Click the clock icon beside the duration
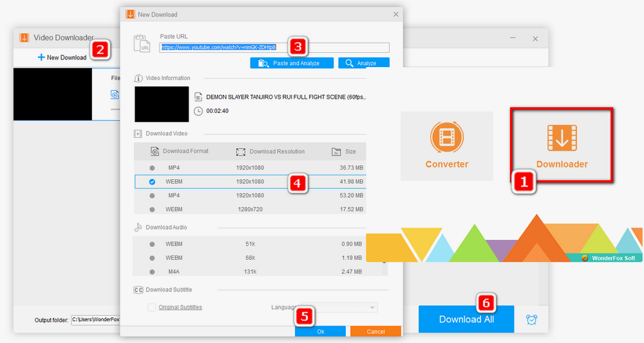 (x=198, y=111)
